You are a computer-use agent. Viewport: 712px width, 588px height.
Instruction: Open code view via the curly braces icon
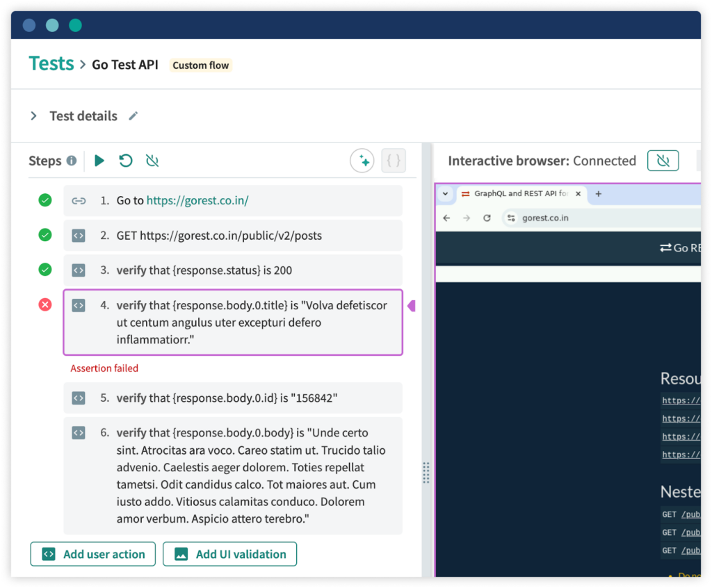393,161
